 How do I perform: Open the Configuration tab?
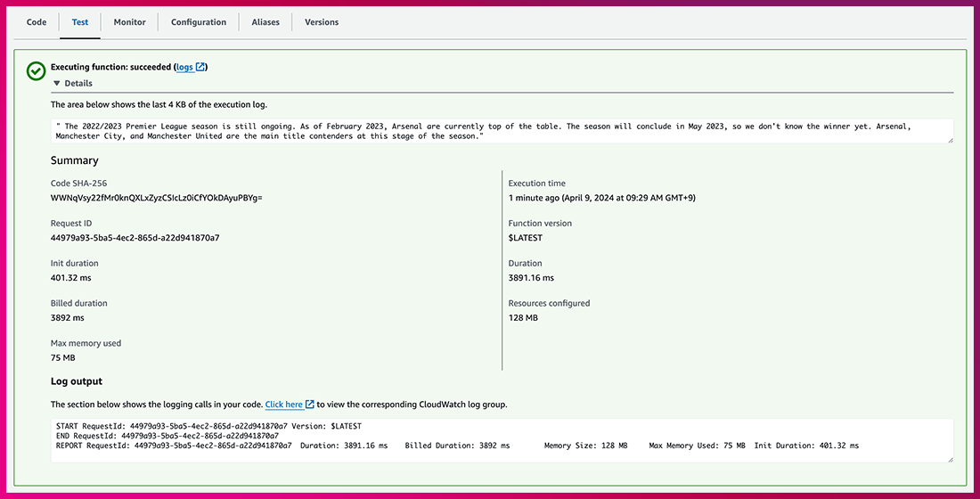(199, 22)
